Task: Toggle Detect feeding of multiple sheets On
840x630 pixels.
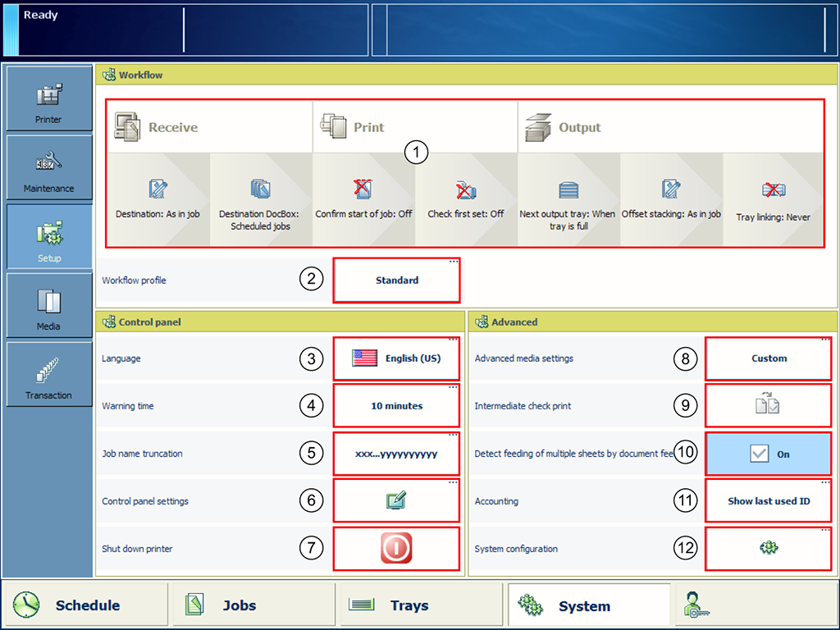Action: pyautogui.click(x=769, y=454)
